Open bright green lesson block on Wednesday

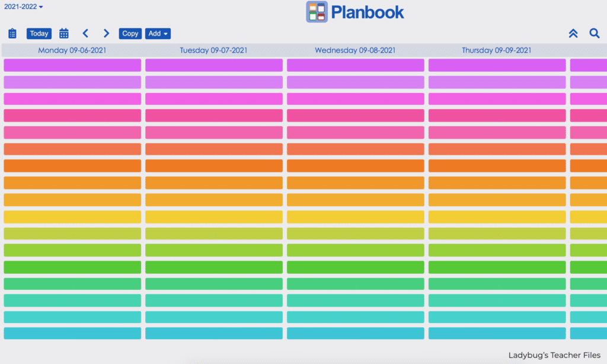click(356, 267)
